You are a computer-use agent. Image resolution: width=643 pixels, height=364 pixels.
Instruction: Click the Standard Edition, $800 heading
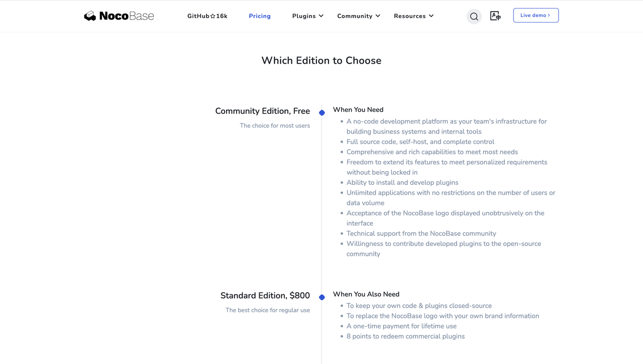pyautogui.click(x=265, y=295)
